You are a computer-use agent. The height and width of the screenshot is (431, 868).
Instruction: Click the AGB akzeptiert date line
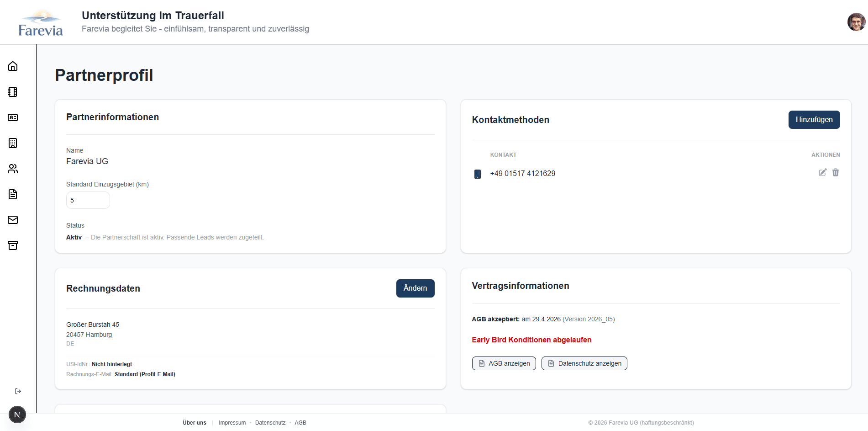[x=543, y=319]
